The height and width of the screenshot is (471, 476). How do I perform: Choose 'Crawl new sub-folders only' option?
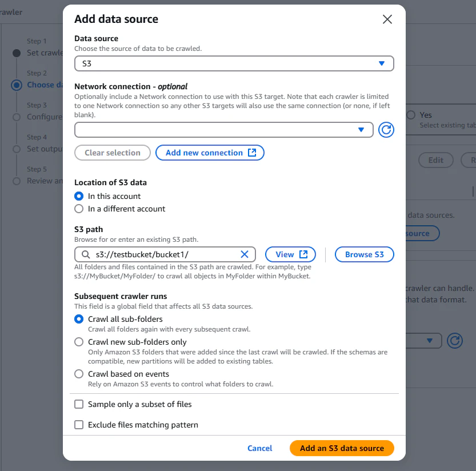pos(79,342)
